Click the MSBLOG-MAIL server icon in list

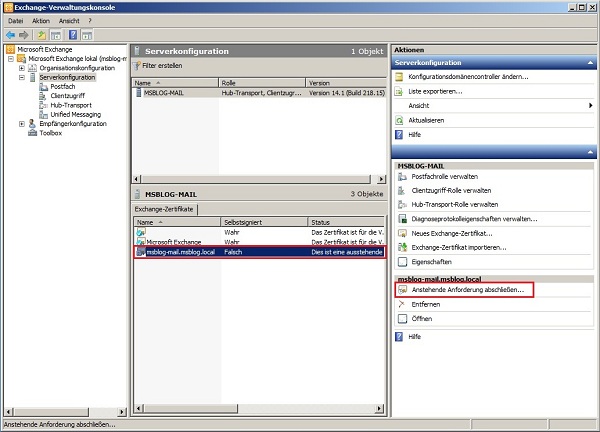pos(139,93)
